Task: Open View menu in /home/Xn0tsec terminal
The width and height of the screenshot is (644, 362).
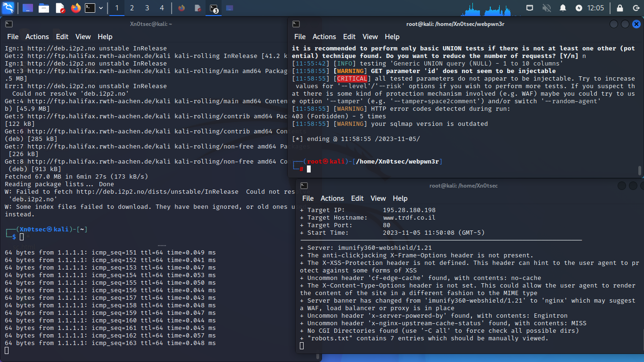Action: click(x=378, y=198)
